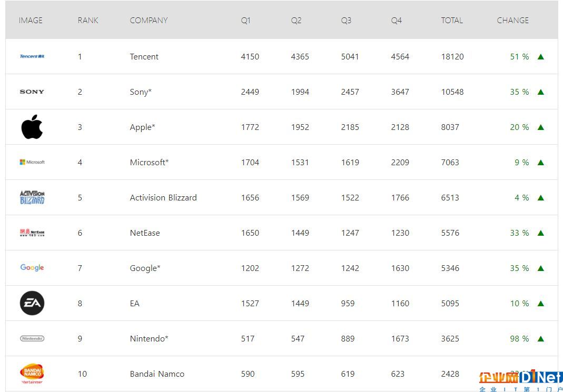This screenshot has width=563, height=392.
Task: Click green up arrow in Nintendo row
Action: [x=541, y=338]
